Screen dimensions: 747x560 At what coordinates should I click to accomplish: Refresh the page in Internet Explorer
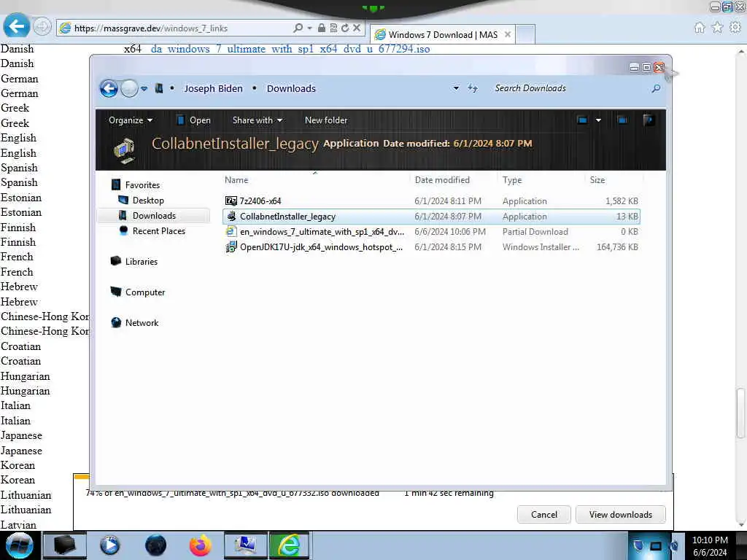pos(345,28)
